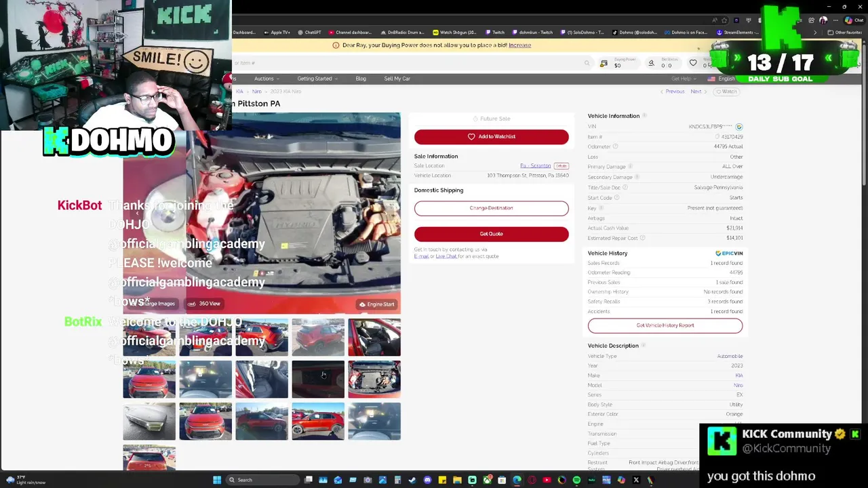The width and height of the screenshot is (868, 488).
Task: Open the Xbox app from the taskbar
Action: (487, 480)
